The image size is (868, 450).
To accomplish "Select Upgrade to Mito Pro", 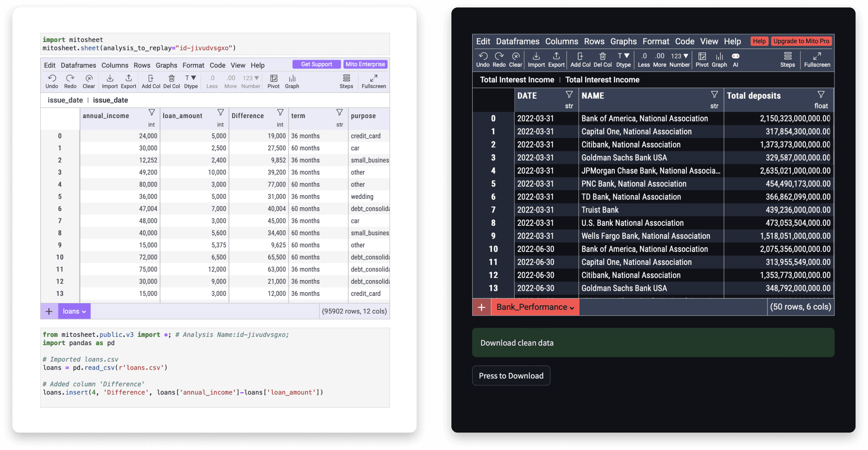I will (801, 41).
